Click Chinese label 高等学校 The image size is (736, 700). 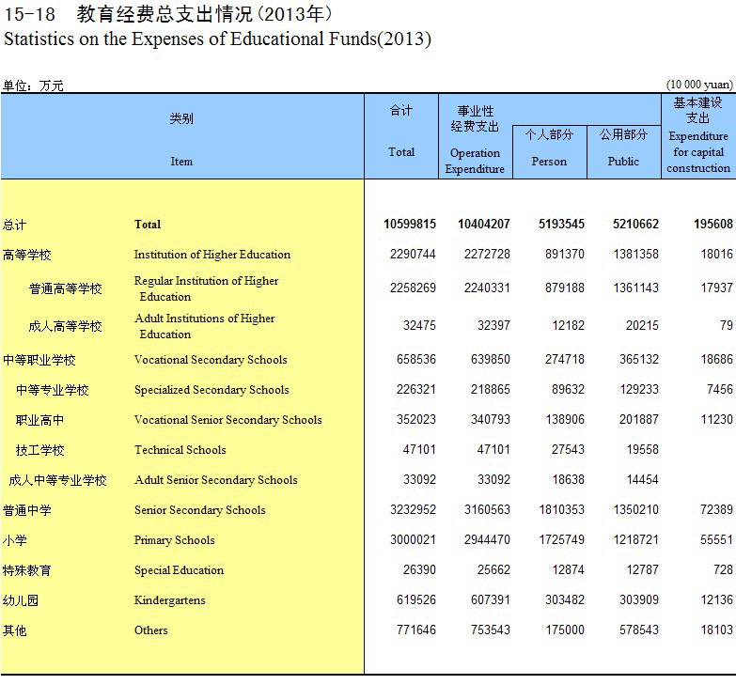coord(26,255)
